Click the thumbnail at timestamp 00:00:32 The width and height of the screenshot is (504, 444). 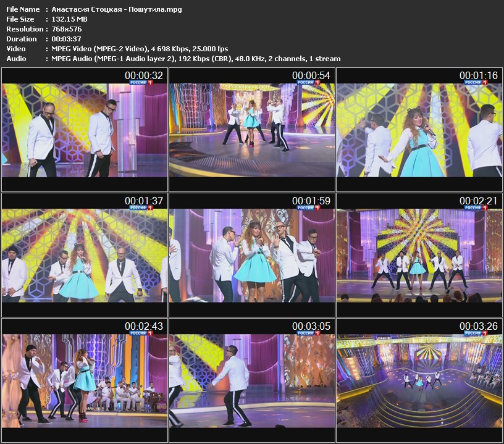click(x=85, y=130)
